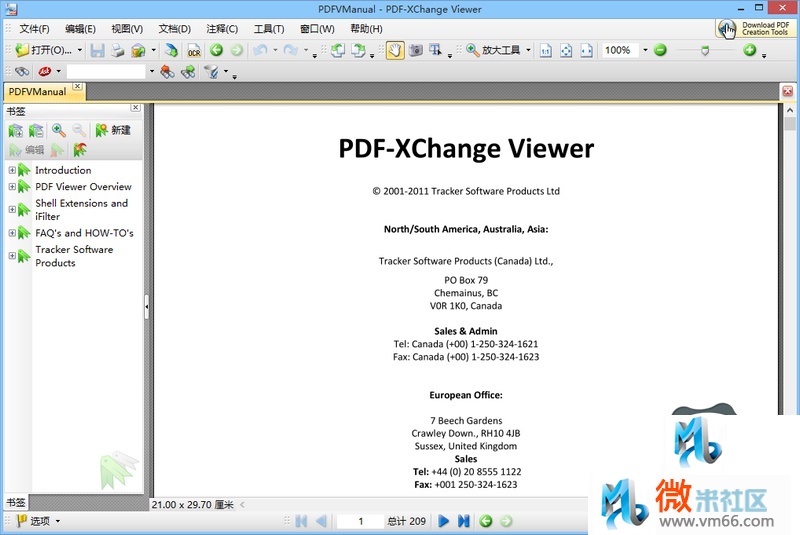Click the Expand All bookmarks icon
The width and height of the screenshot is (800, 535).
pyautogui.click(x=16, y=131)
